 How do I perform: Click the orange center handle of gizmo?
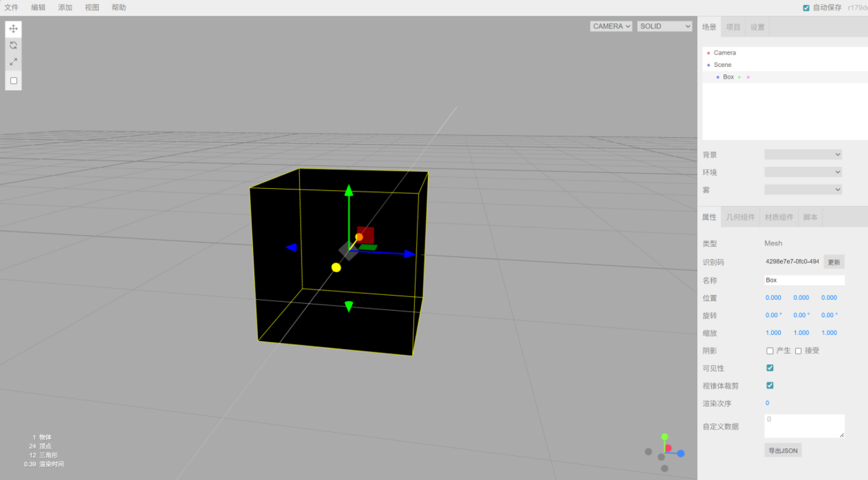point(359,237)
